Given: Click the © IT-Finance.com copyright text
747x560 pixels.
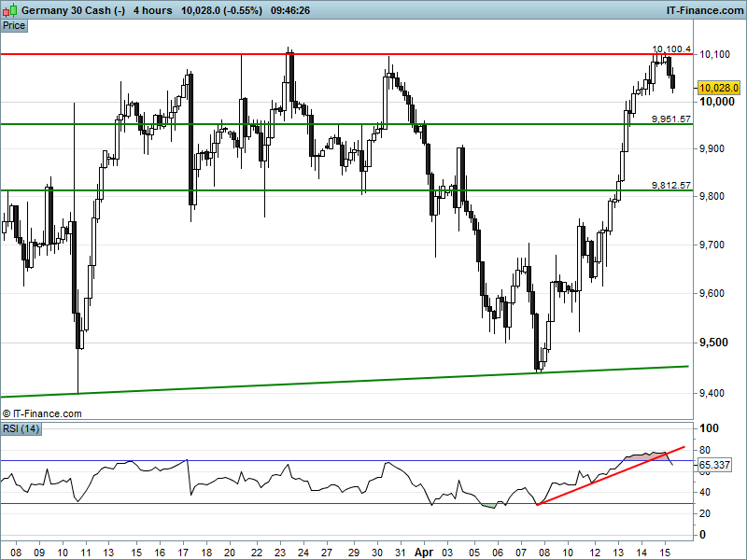Looking at the screenshot, I should [42, 413].
